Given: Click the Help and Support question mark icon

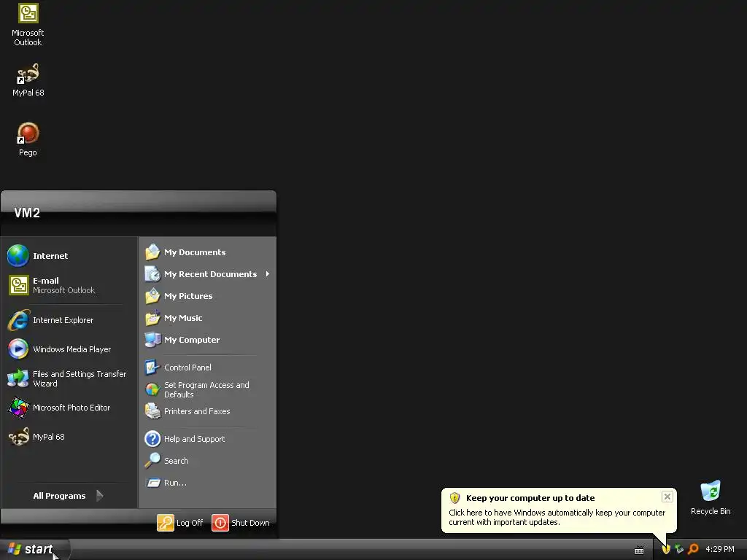Looking at the screenshot, I should tap(152, 438).
